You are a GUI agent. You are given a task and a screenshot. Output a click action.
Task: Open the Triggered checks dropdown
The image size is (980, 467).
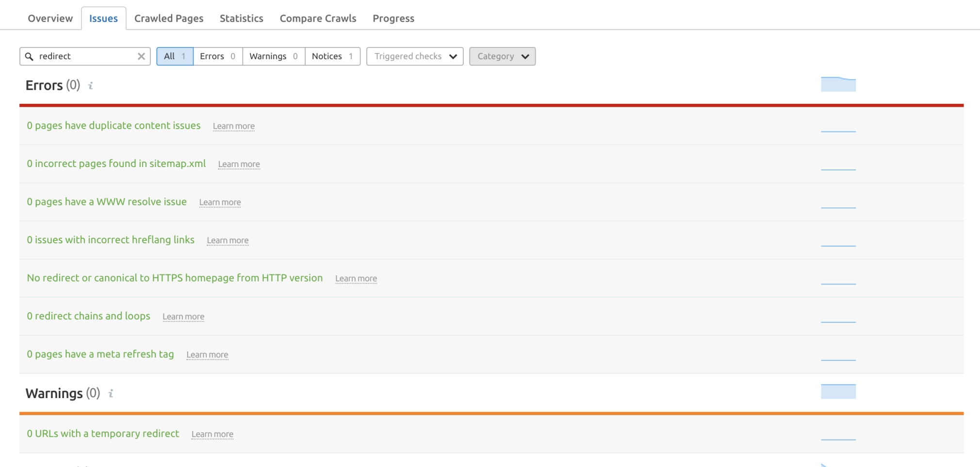tap(414, 56)
